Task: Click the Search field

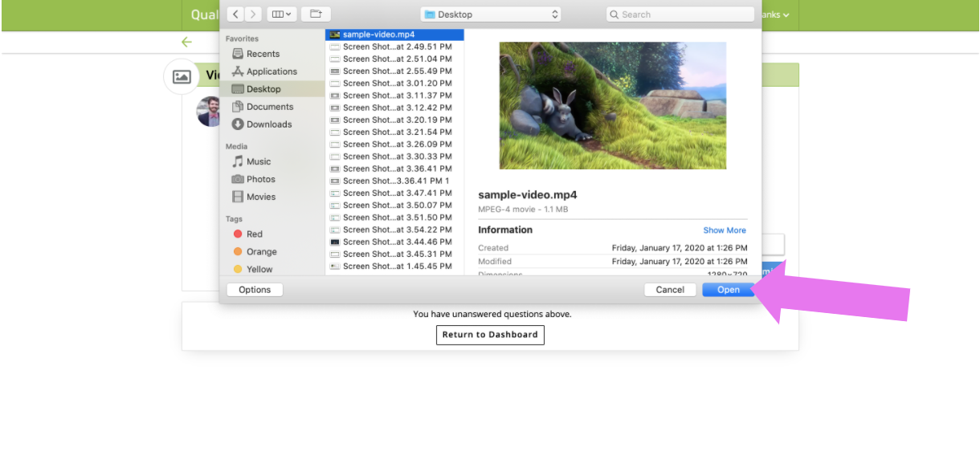Action: click(680, 14)
